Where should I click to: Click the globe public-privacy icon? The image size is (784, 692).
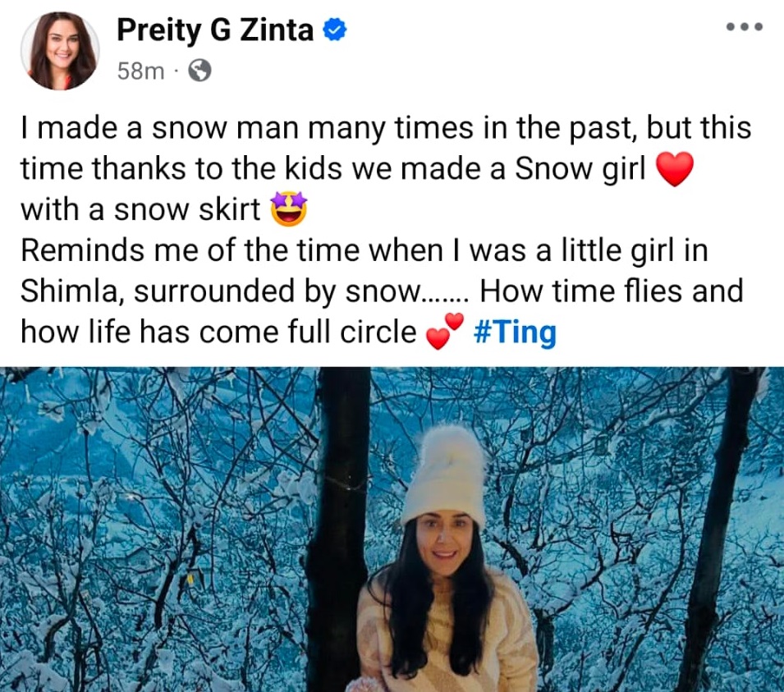[199, 71]
